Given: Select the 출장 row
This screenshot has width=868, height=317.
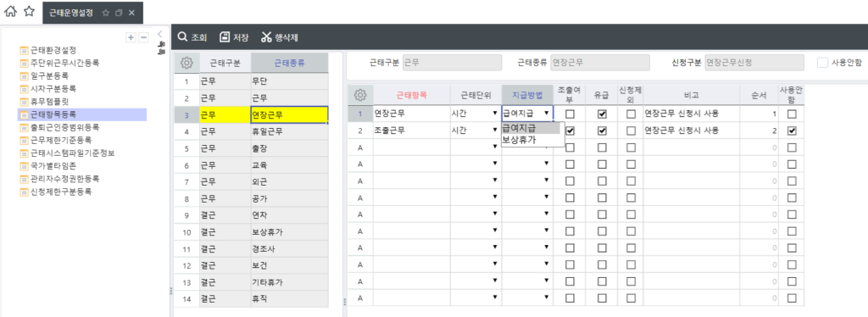Looking at the screenshot, I should [x=290, y=148].
